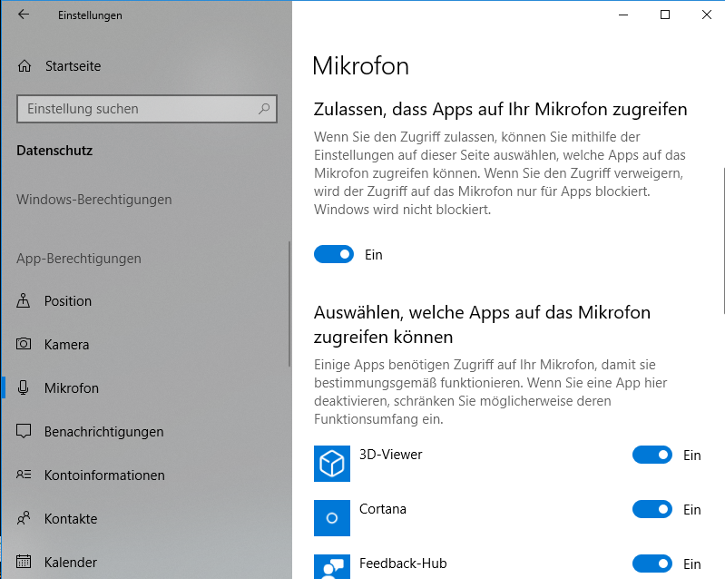Open the Kontakte settings page
Image resolution: width=725 pixels, height=588 pixels.
(x=146, y=518)
